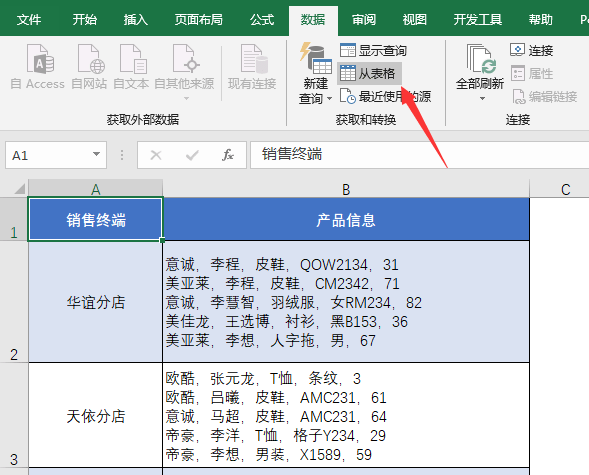Click 显示查询 icon

pyautogui.click(x=347, y=50)
